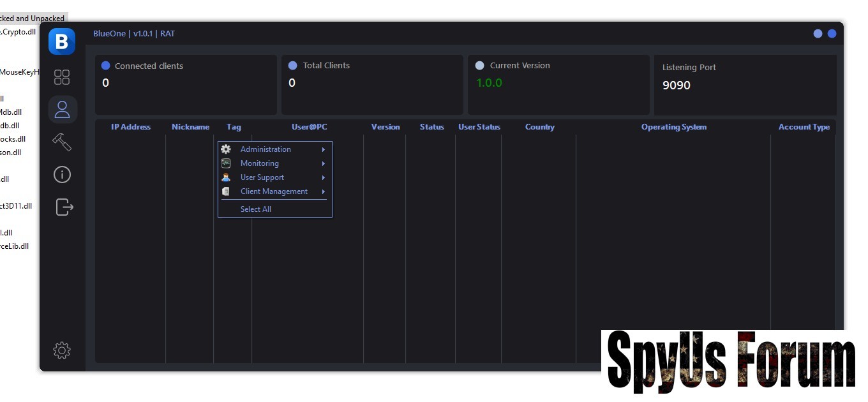This screenshot has width=868, height=402.
Task: Choose User Support in context menu
Action: (262, 177)
